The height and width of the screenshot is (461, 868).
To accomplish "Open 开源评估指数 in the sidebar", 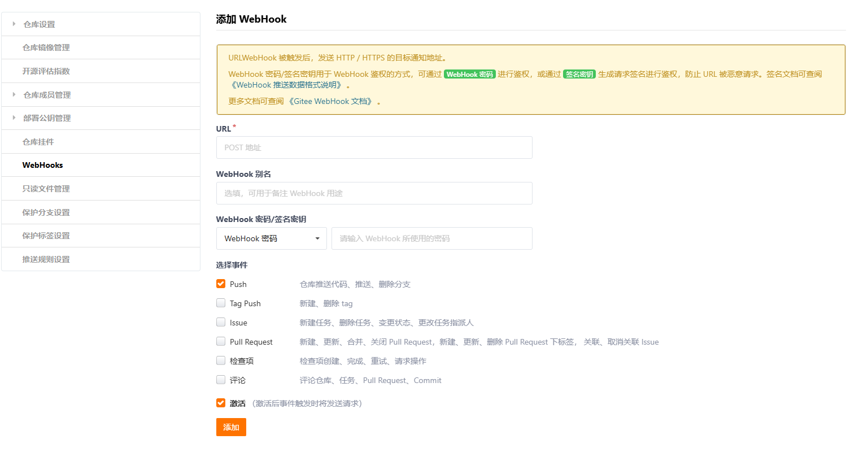I will coord(101,71).
